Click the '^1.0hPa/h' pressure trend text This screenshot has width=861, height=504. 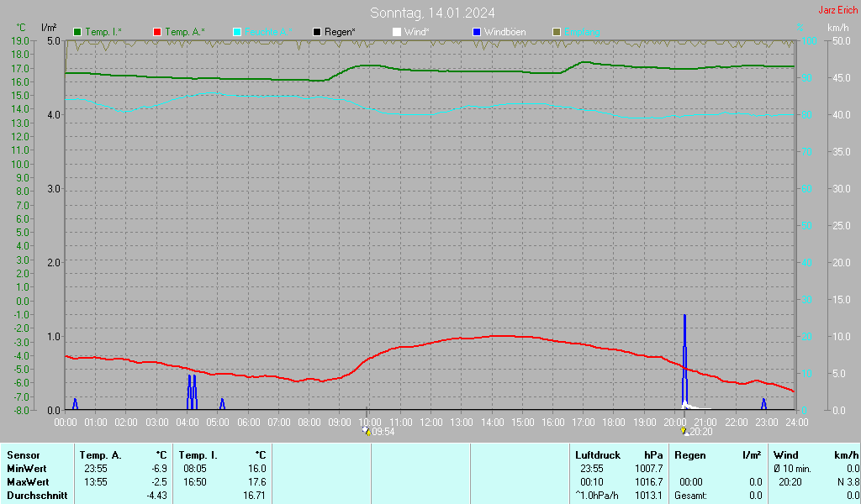click(x=597, y=496)
